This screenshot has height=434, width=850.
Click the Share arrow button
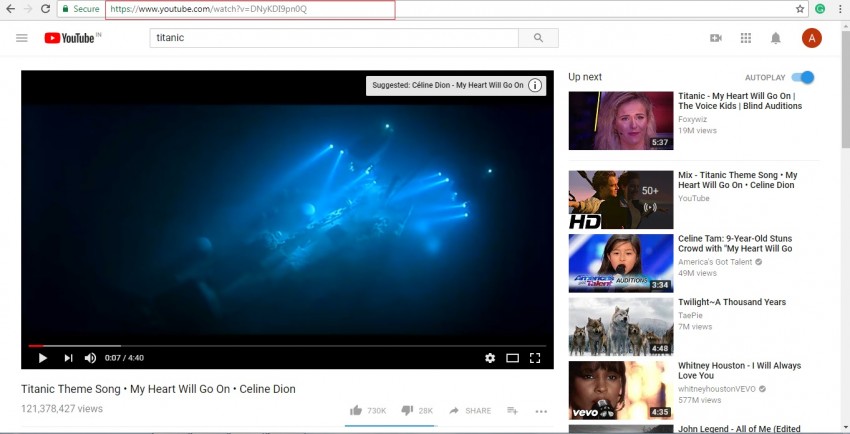[469, 411]
